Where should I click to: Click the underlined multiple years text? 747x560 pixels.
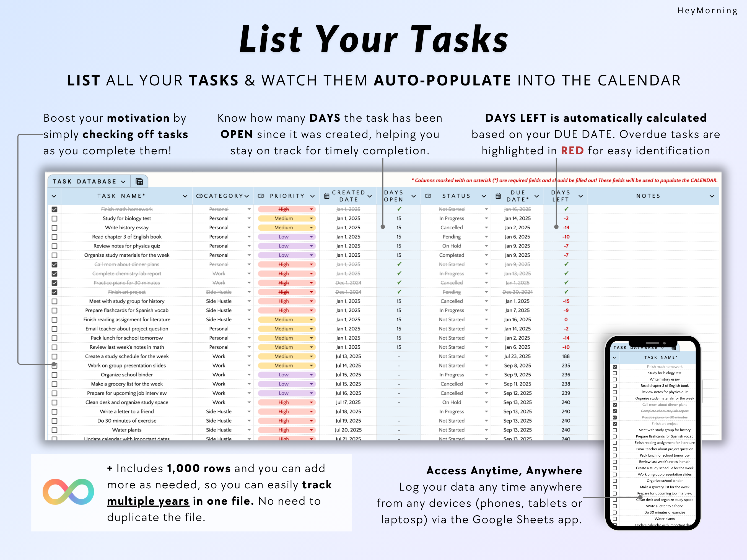pyautogui.click(x=148, y=501)
